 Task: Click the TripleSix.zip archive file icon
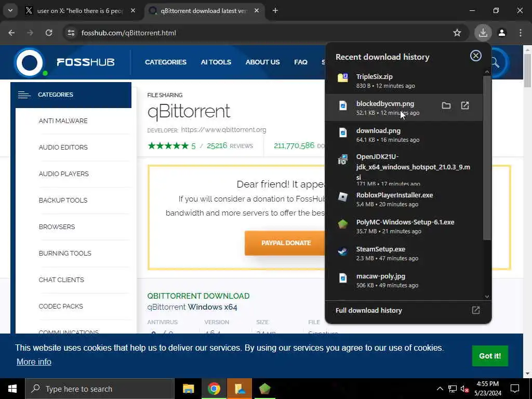click(343, 78)
